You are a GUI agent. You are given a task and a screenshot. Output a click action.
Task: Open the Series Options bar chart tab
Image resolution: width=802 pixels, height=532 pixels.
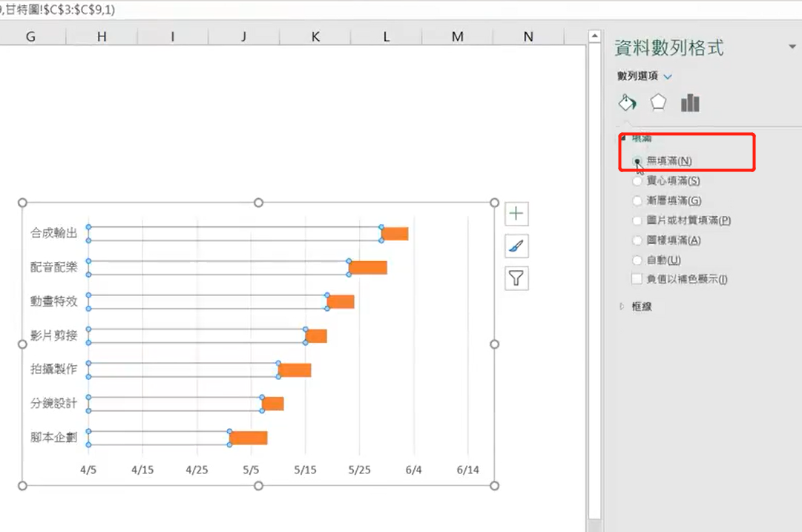click(690, 103)
